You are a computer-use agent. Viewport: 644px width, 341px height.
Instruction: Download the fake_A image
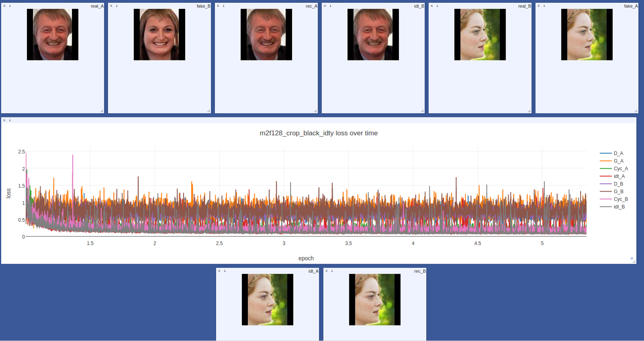click(x=544, y=6)
